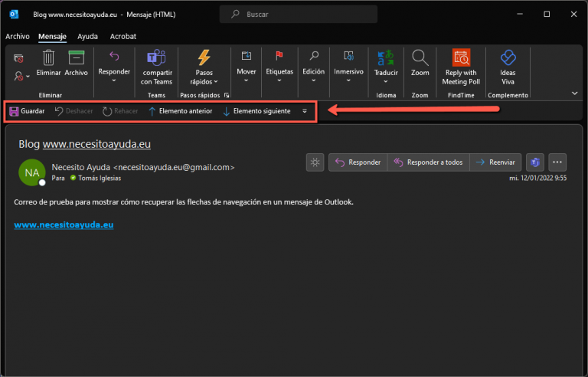Go to Elemento anterior
Viewport: 588px width, 377px height.
tap(181, 111)
